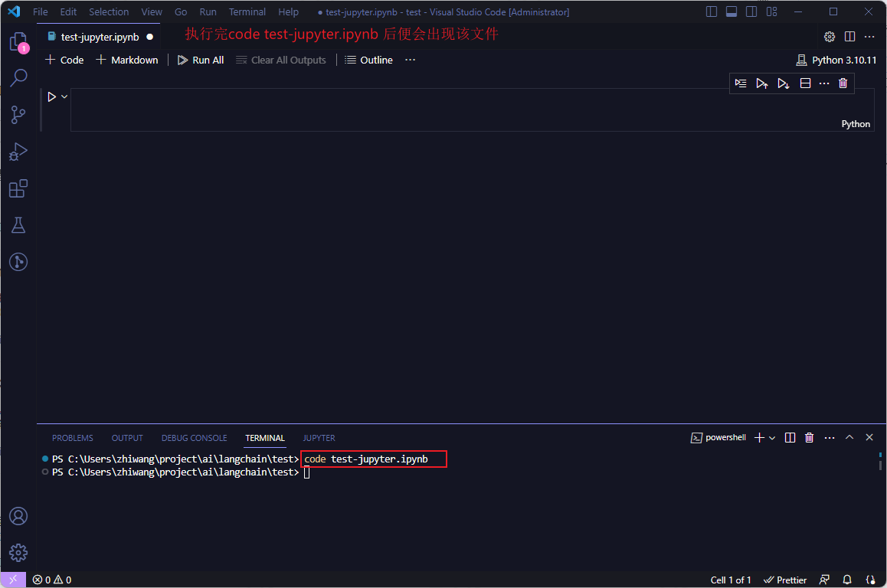
Task: Execute Above Cells icon in cell toolbar
Action: coord(762,83)
